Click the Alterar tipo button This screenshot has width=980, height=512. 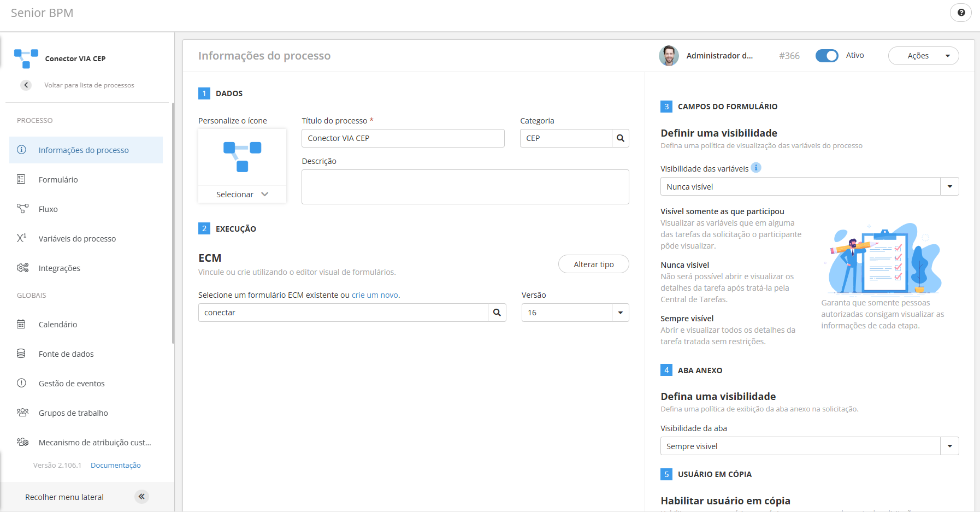point(593,264)
